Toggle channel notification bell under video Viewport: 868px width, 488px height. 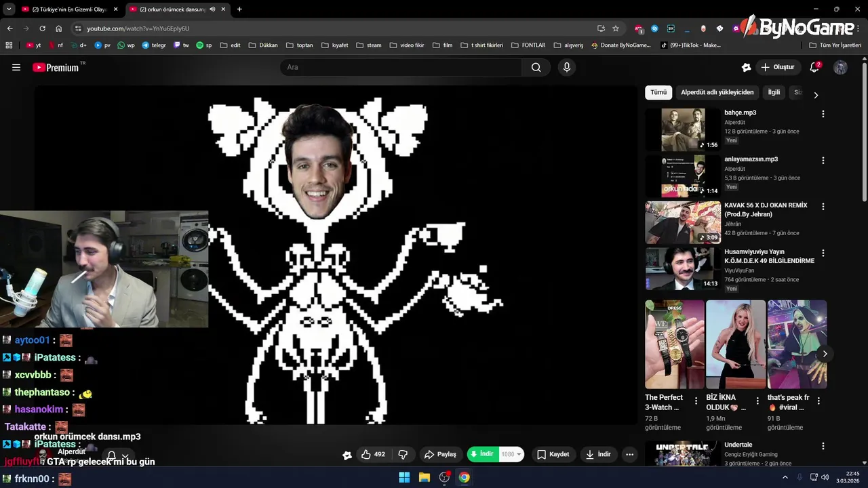[112, 456]
